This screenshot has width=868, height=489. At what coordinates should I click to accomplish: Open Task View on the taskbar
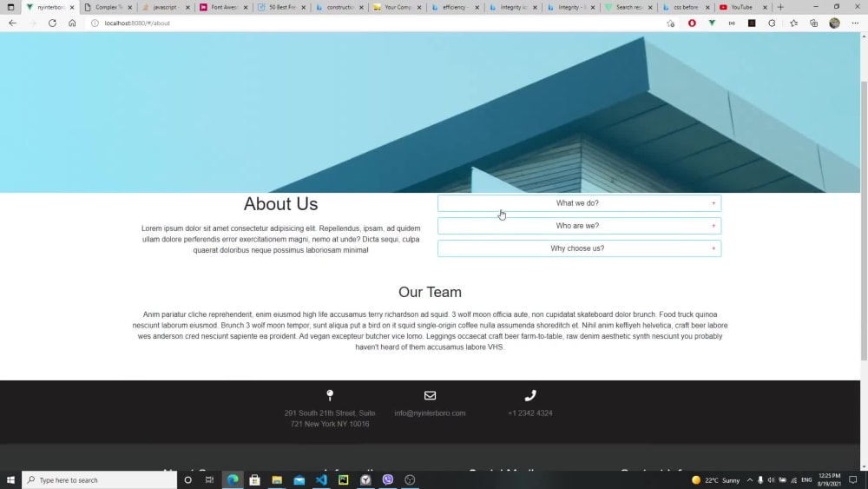[209, 479]
